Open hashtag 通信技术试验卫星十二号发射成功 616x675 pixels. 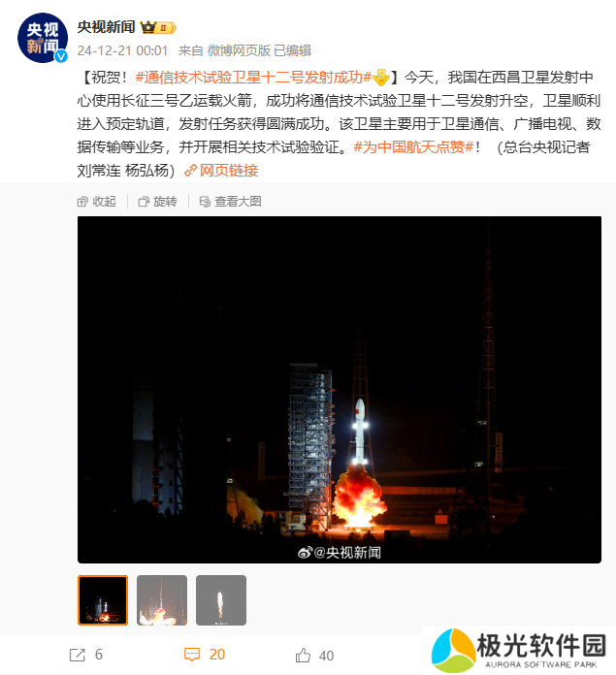point(253,78)
